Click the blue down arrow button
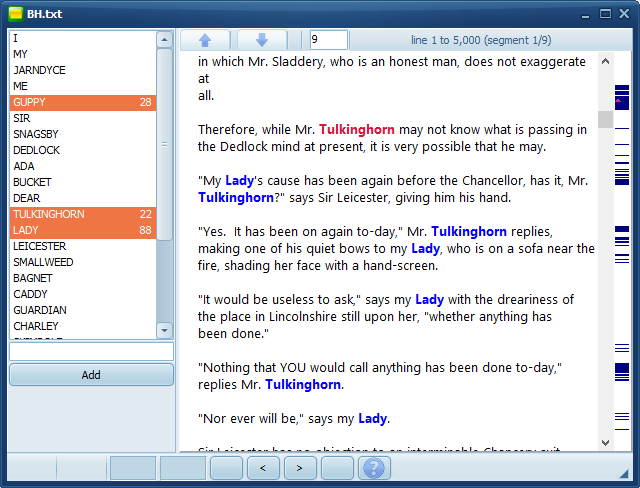This screenshot has width=640, height=488. [x=262, y=40]
